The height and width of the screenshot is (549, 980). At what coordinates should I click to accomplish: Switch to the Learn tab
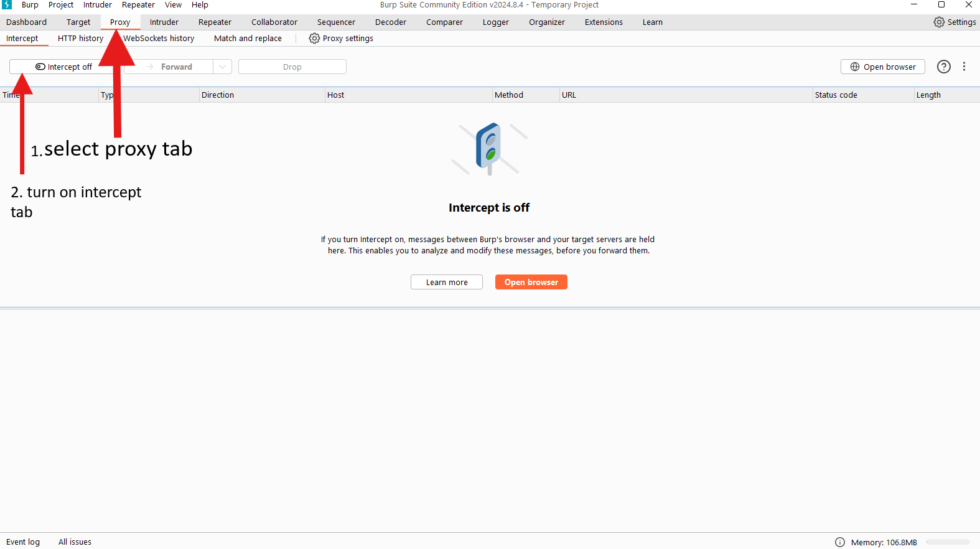click(x=653, y=22)
